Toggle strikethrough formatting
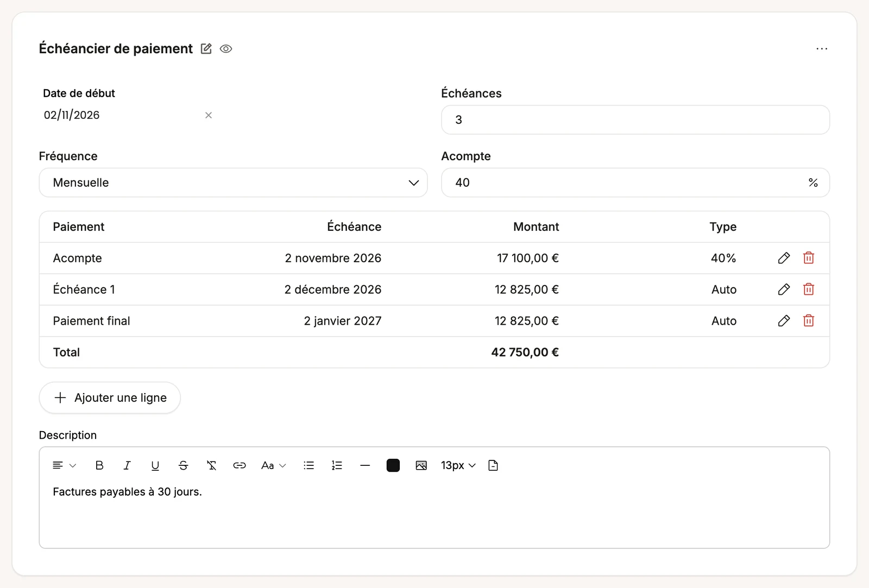Image resolution: width=869 pixels, height=588 pixels. click(184, 465)
